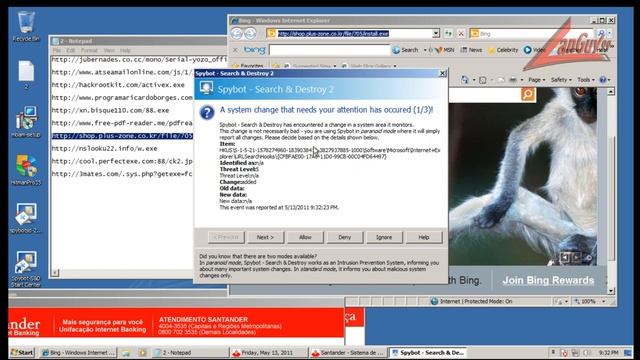Click the Start button on taskbar
The image size is (640, 360).
(x=22, y=353)
